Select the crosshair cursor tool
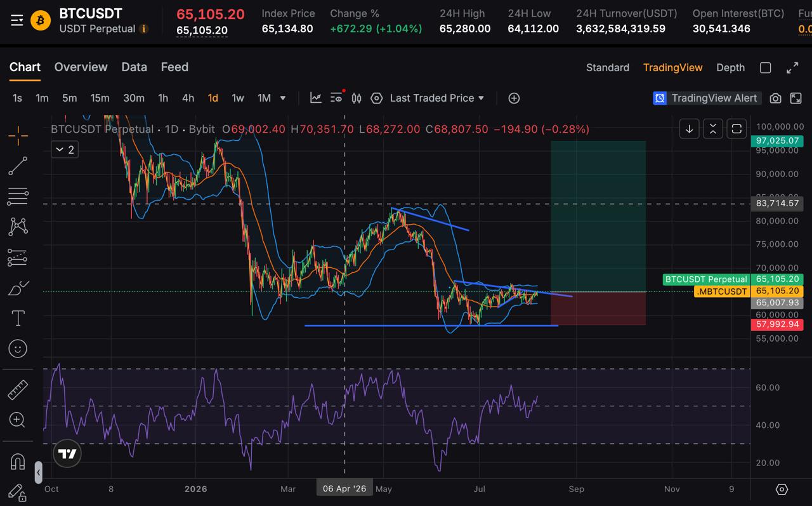Image resolution: width=812 pixels, height=506 pixels. pos(18,135)
